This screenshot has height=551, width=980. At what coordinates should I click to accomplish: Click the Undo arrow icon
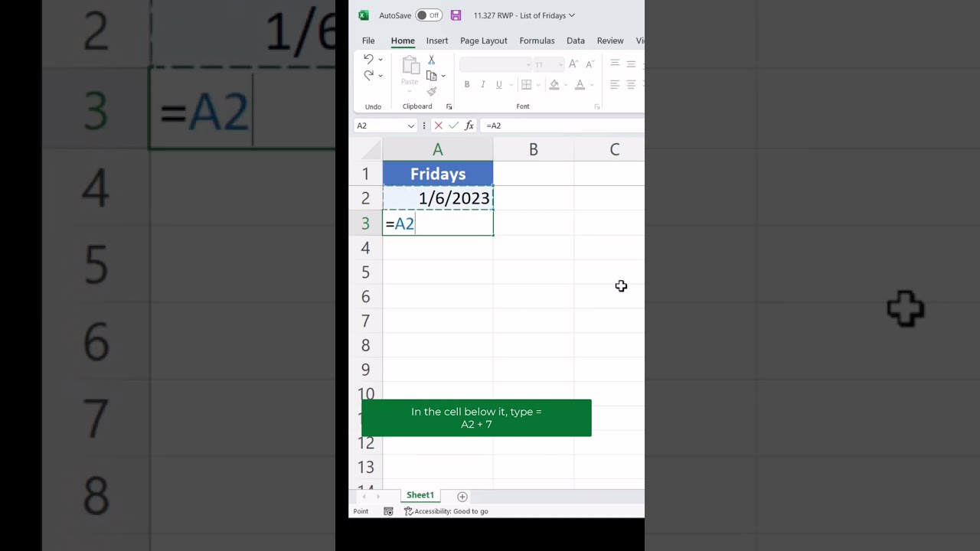click(368, 59)
